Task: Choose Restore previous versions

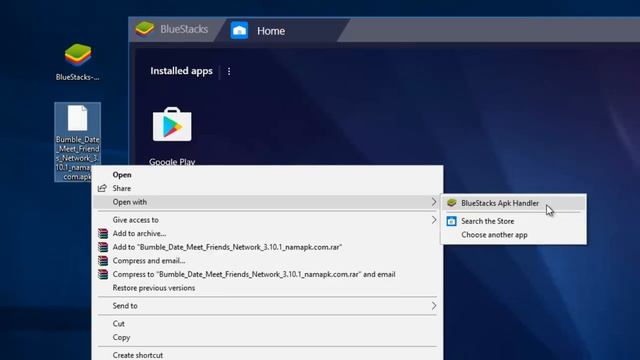Action: pyautogui.click(x=154, y=288)
